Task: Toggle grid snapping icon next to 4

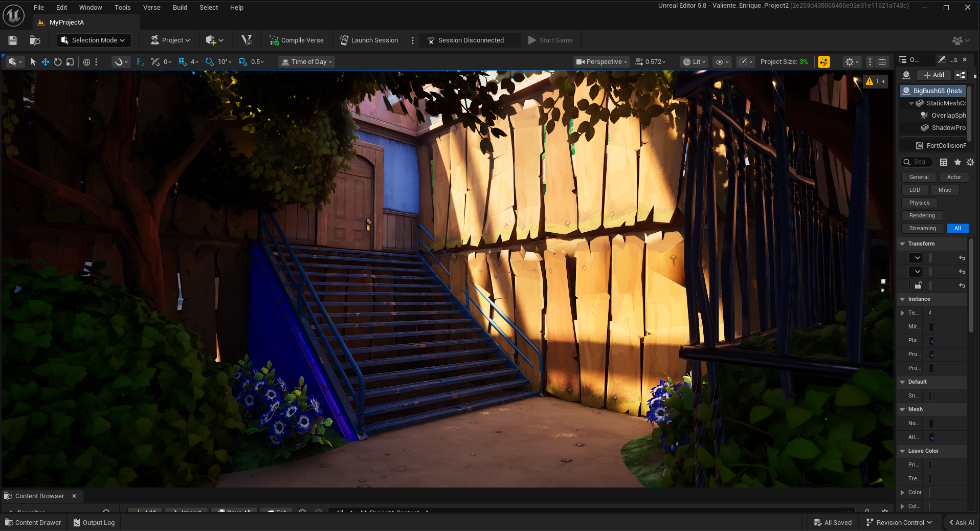Action: [x=183, y=62]
